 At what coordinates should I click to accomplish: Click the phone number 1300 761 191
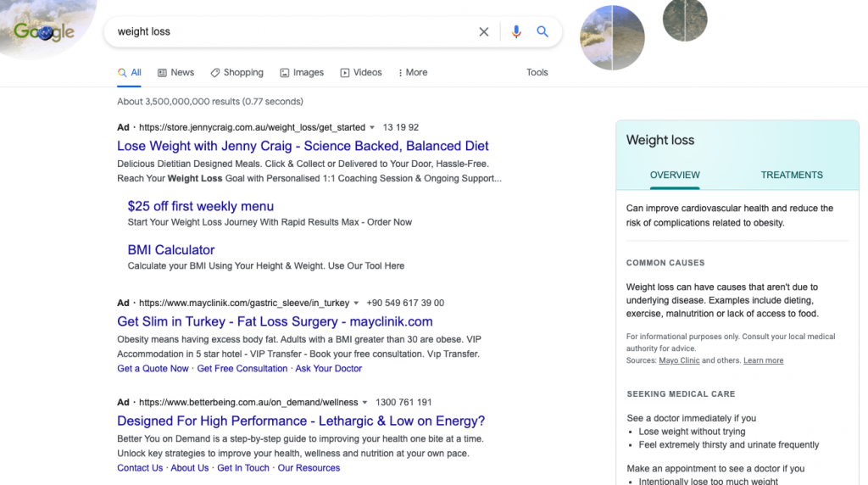point(403,403)
